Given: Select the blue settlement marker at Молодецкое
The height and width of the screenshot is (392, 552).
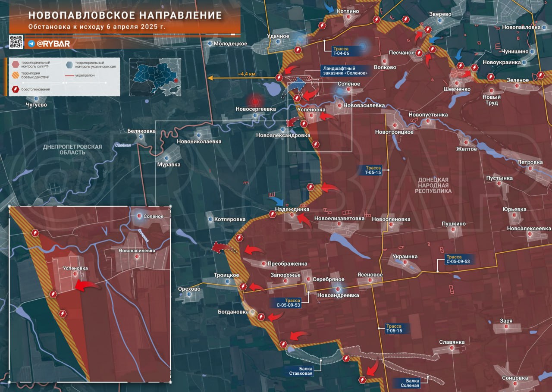Looking at the screenshot, I should coord(210,44).
